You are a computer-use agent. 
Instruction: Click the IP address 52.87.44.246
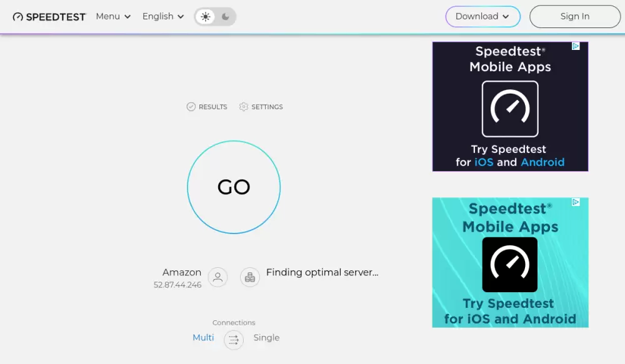coord(177,285)
